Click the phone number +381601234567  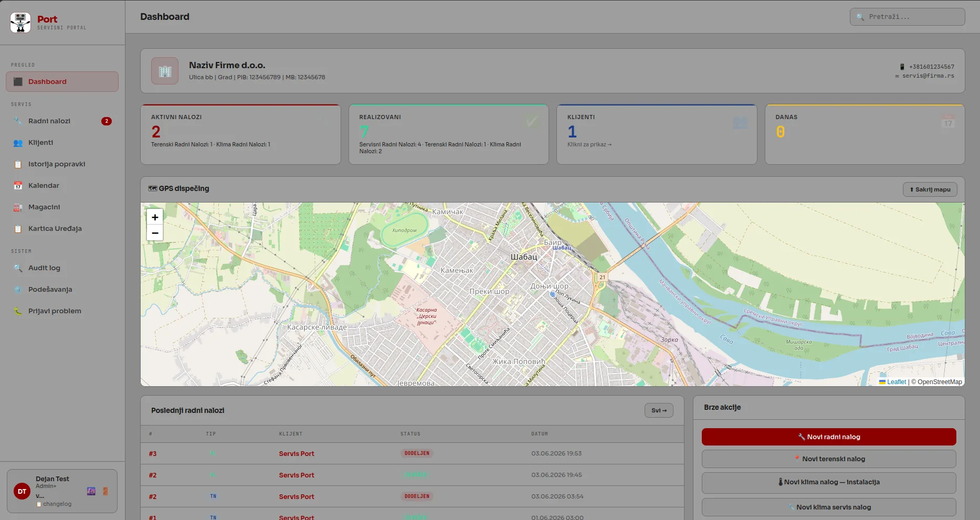[x=931, y=67]
